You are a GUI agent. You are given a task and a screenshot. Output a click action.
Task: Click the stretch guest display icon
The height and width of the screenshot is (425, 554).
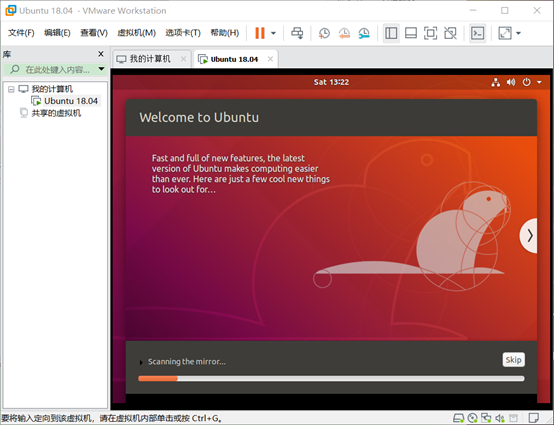click(x=505, y=33)
